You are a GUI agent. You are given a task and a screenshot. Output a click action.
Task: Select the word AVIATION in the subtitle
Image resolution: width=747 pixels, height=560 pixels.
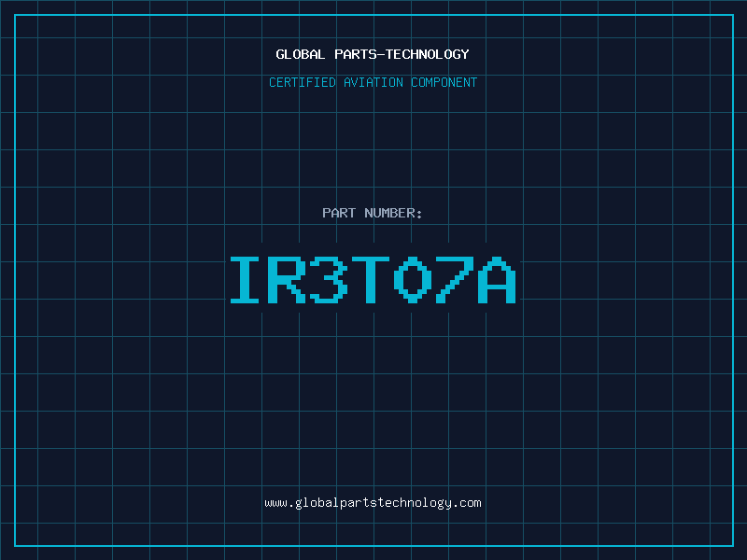point(373,82)
